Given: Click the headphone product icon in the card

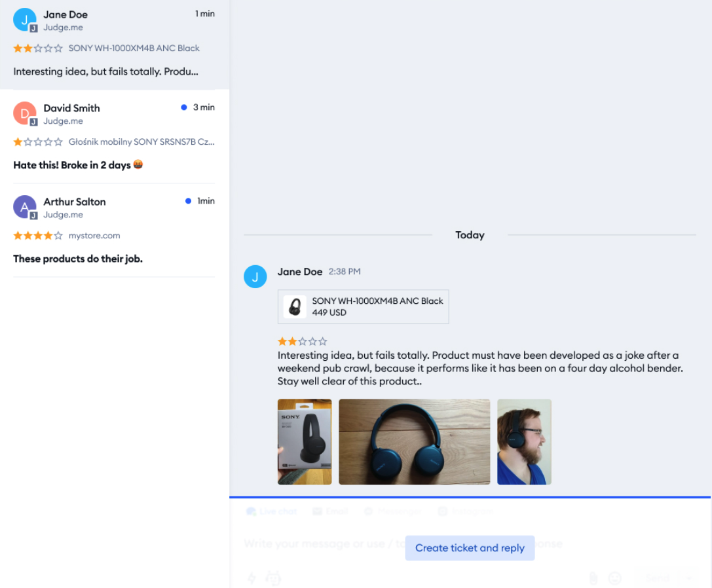Looking at the screenshot, I should click(x=295, y=307).
